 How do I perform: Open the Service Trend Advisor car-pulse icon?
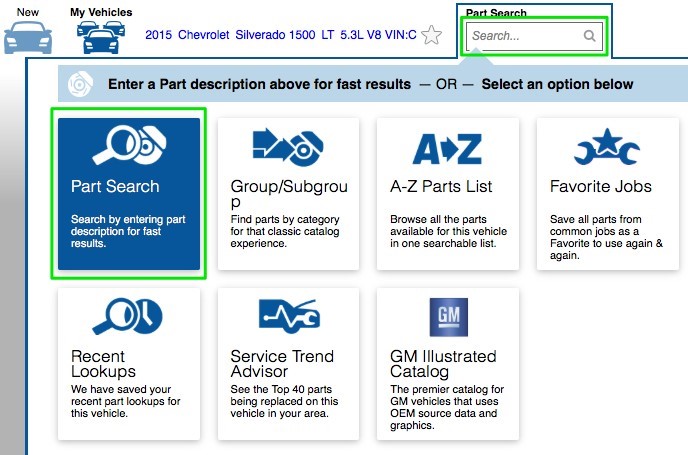(x=289, y=317)
